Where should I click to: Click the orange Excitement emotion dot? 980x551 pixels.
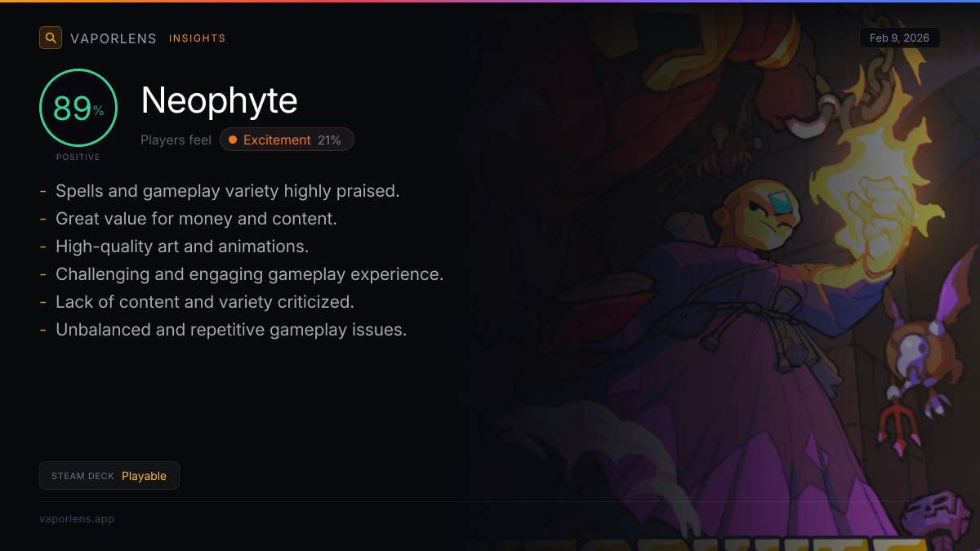[x=233, y=140]
